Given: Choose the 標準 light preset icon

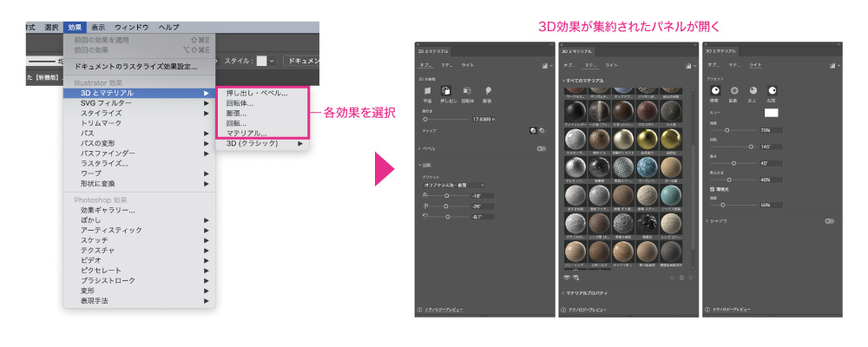Looking at the screenshot, I should tap(715, 90).
